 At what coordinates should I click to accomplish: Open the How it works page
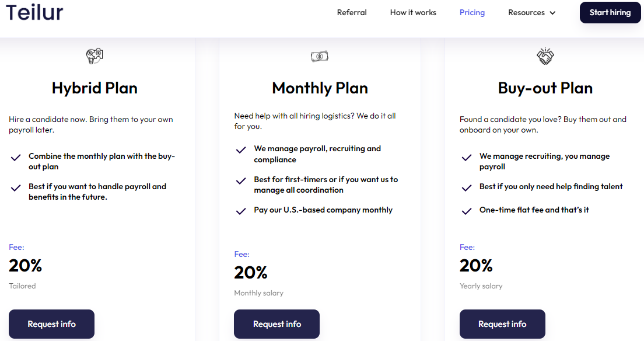pos(413,12)
